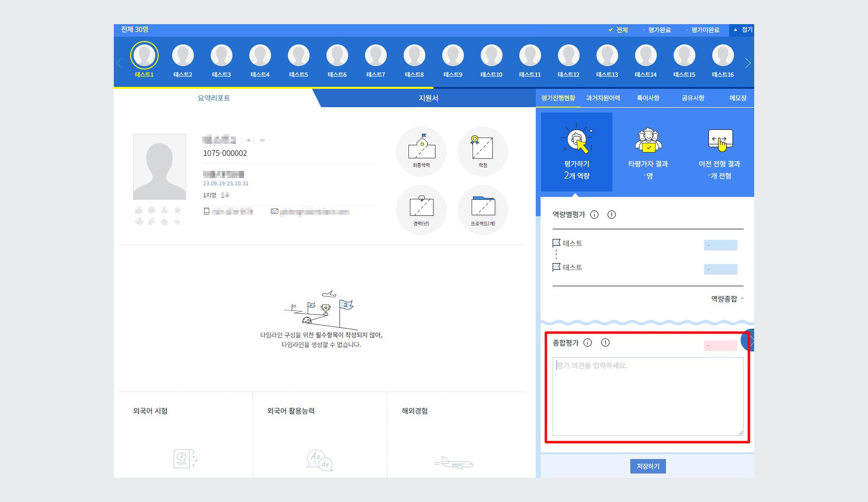The width and height of the screenshot is (868, 502).
Task: Click warning icon beside 종합평가
Action: point(606,343)
